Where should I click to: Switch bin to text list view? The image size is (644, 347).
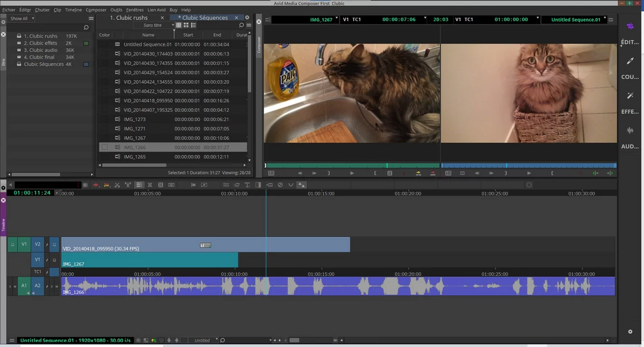(179, 25)
